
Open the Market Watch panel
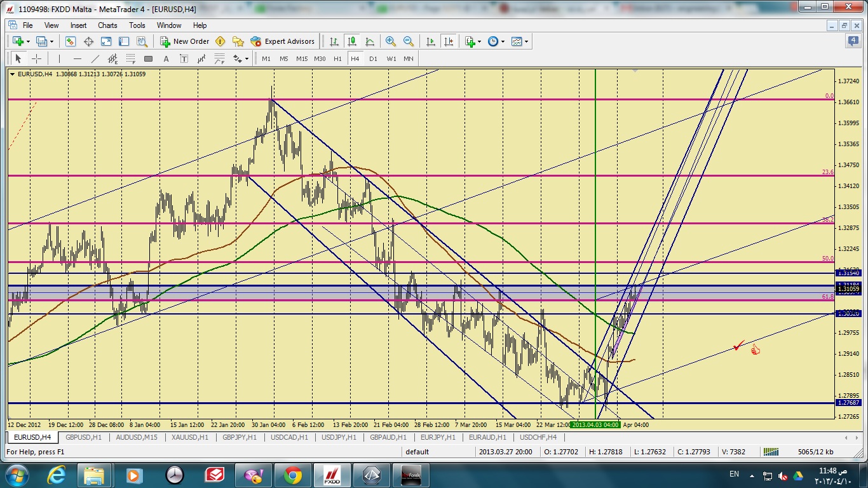pos(71,41)
